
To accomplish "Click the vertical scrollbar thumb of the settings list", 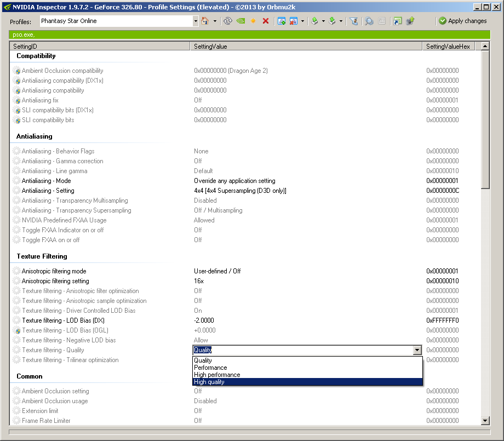I will pos(485,119).
